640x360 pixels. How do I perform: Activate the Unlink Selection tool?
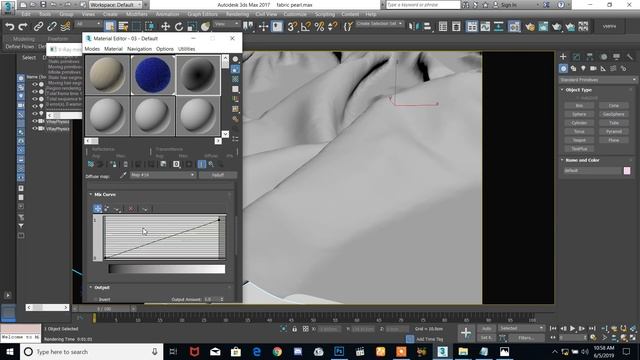pyautogui.click(x=52, y=27)
